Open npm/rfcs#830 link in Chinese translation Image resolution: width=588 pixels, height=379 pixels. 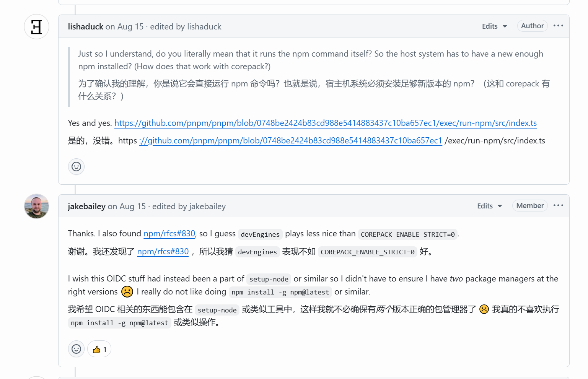[x=163, y=252]
